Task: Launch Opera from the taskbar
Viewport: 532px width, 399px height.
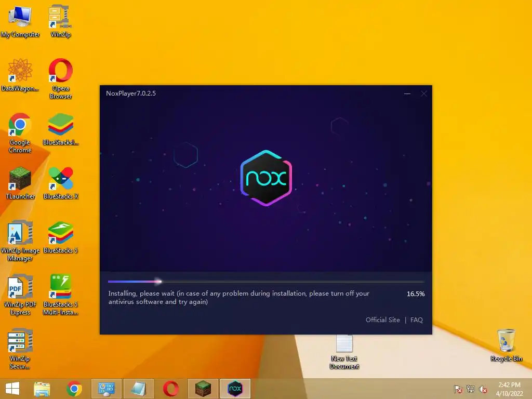Action: click(170, 389)
